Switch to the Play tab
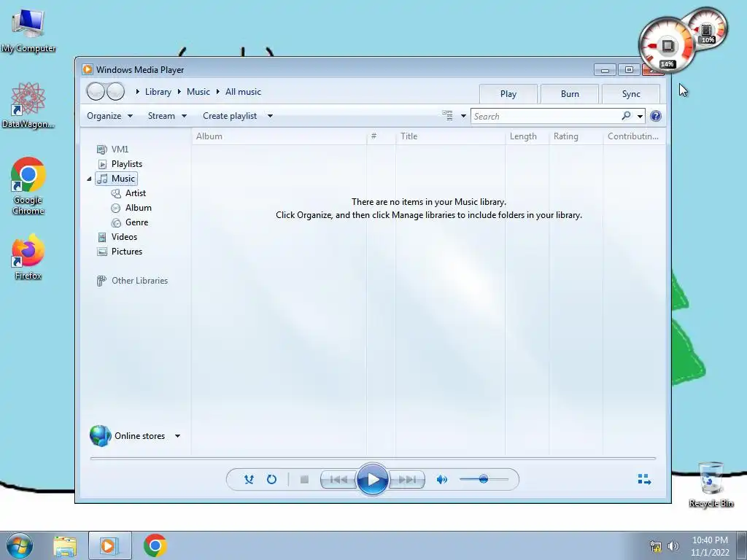The width and height of the screenshot is (747, 560). [508, 94]
